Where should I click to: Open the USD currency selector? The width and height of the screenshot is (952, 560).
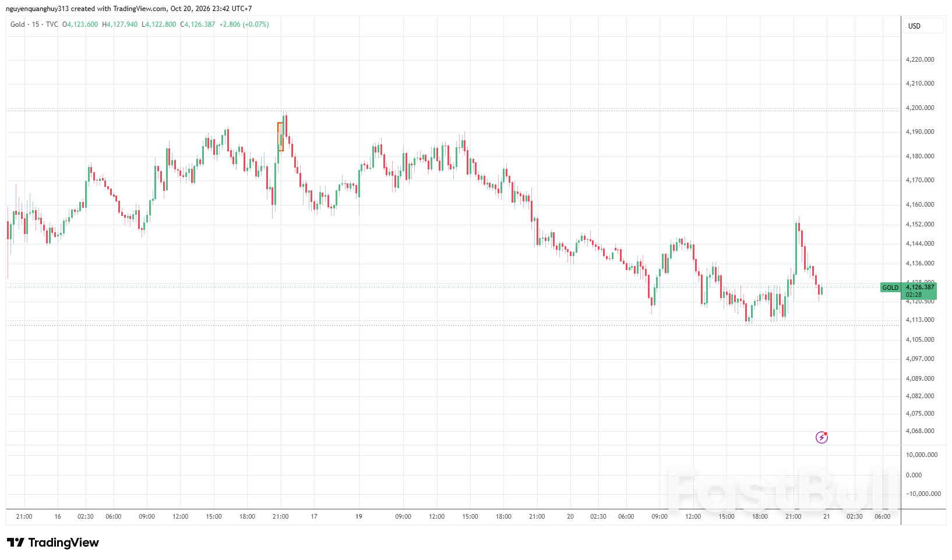tap(923, 26)
